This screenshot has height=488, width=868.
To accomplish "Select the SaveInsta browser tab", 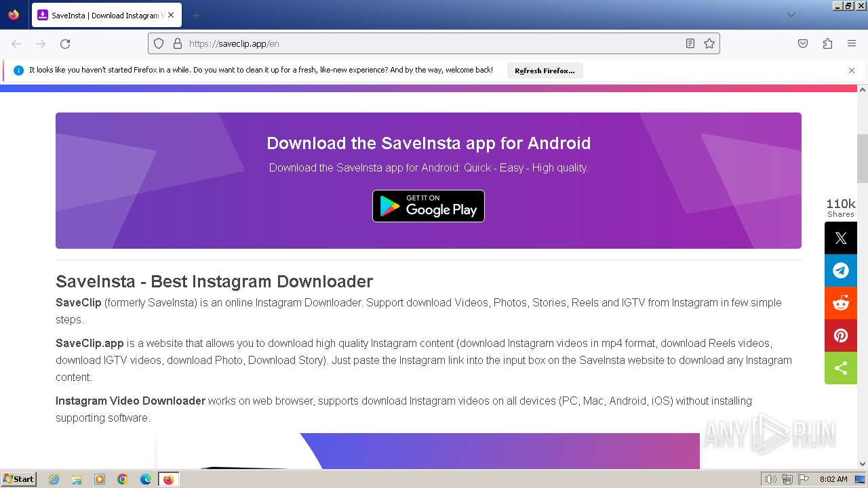I will [105, 15].
